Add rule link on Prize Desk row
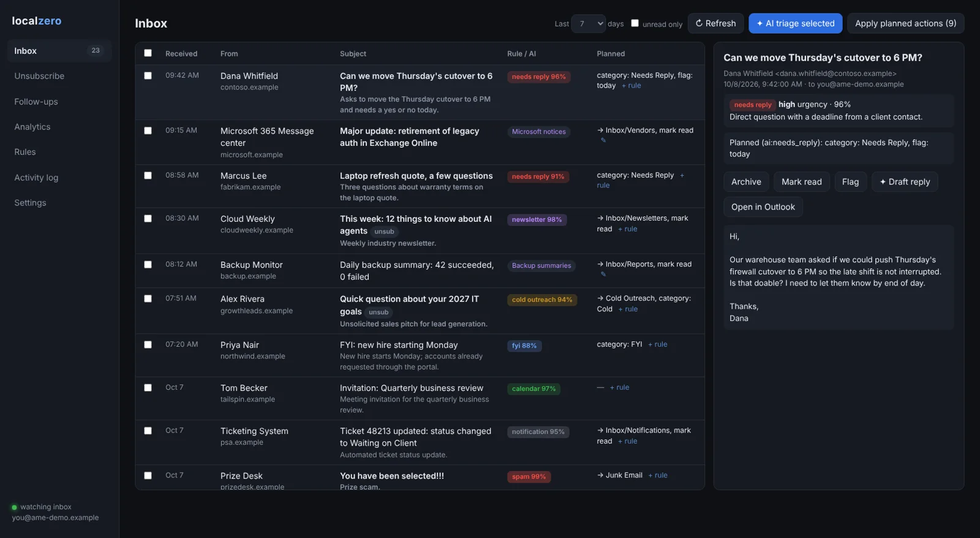 pos(658,475)
